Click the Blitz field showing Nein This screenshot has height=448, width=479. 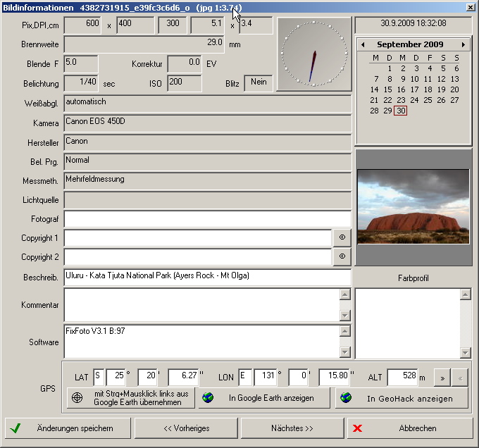pos(259,83)
